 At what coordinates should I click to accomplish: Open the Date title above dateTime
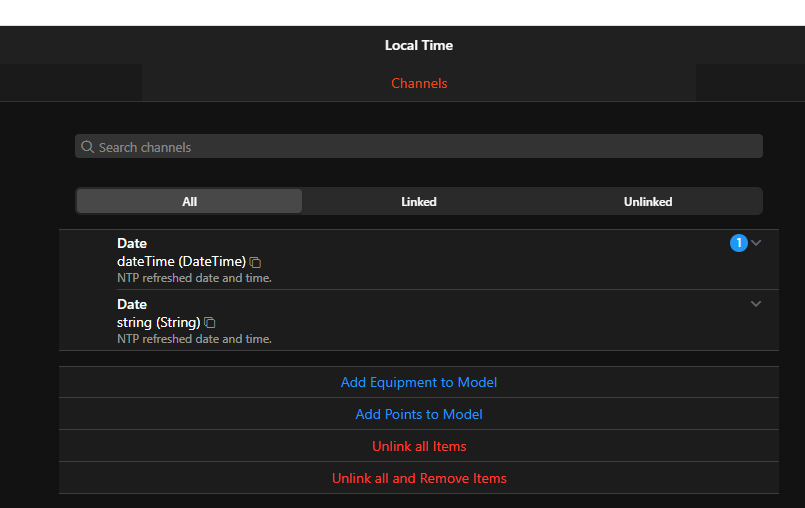[132, 243]
